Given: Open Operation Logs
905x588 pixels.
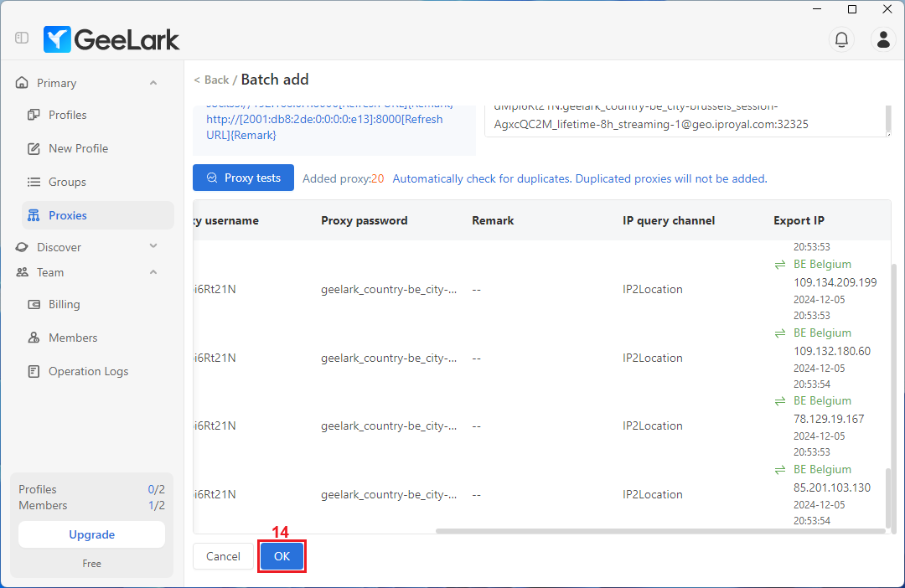Looking at the screenshot, I should [x=88, y=371].
